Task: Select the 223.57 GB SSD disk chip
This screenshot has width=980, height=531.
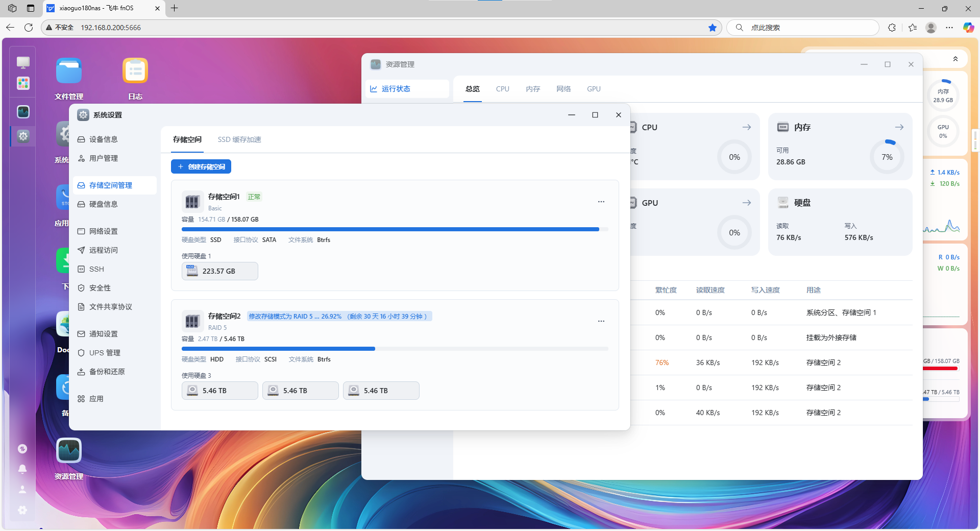Action: [x=220, y=271]
